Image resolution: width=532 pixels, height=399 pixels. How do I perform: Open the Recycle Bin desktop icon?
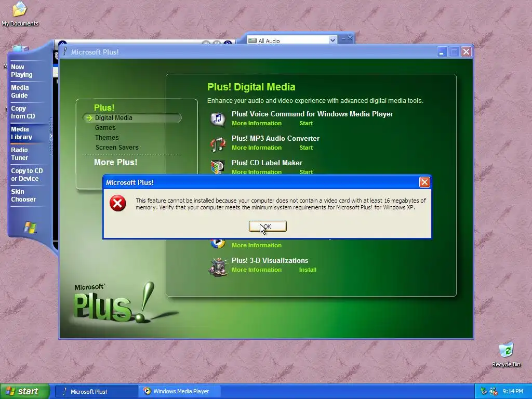tap(506, 354)
